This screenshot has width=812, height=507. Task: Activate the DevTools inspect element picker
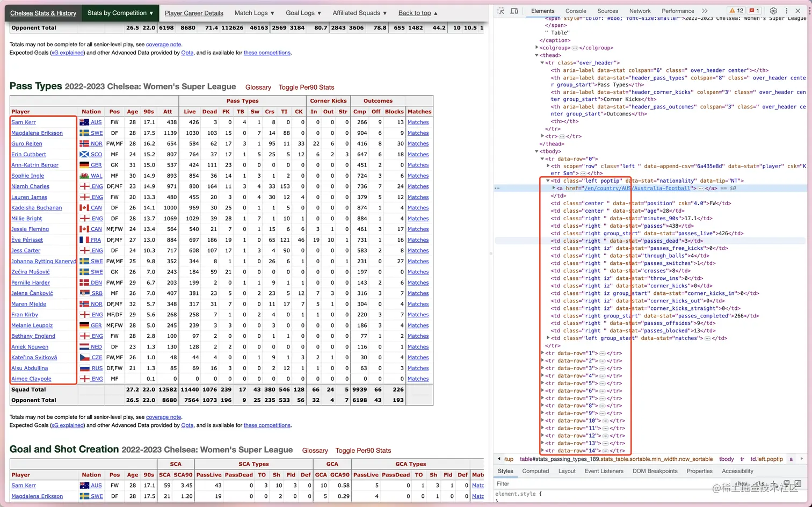click(x=501, y=11)
